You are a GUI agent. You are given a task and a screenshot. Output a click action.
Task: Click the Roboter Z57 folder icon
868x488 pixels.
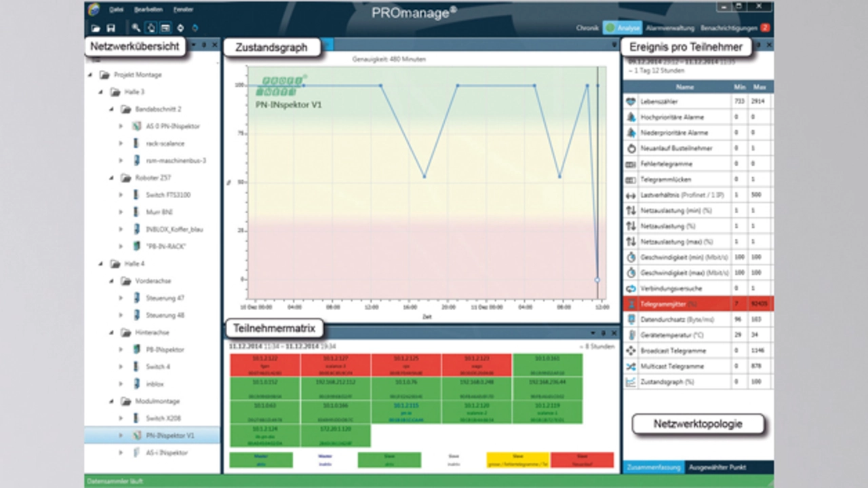[125, 178]
